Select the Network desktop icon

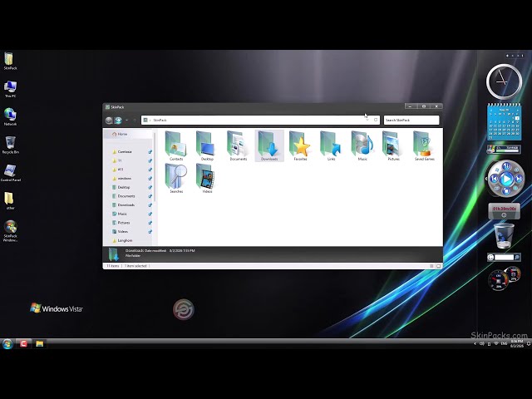point(10,117)
